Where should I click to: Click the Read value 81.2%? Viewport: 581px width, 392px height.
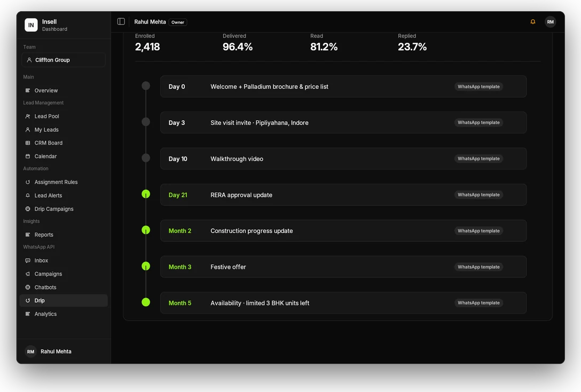pos(324,47)
